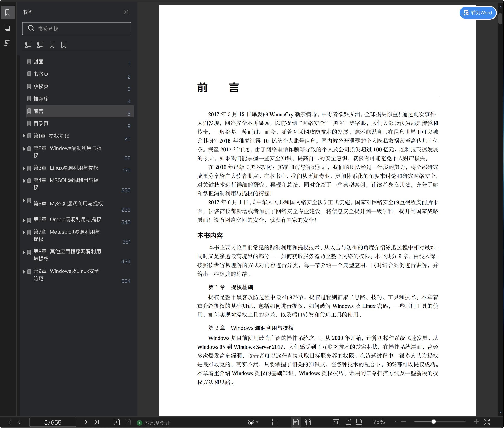Click the scroll down arrow of document
Screen dimensions: 504x428
coord(500,412)
